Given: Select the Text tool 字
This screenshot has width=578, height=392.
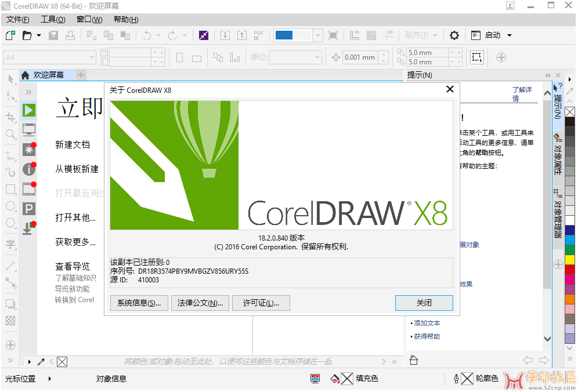Looking at the screenshot, I should click(x=10, y=244).
